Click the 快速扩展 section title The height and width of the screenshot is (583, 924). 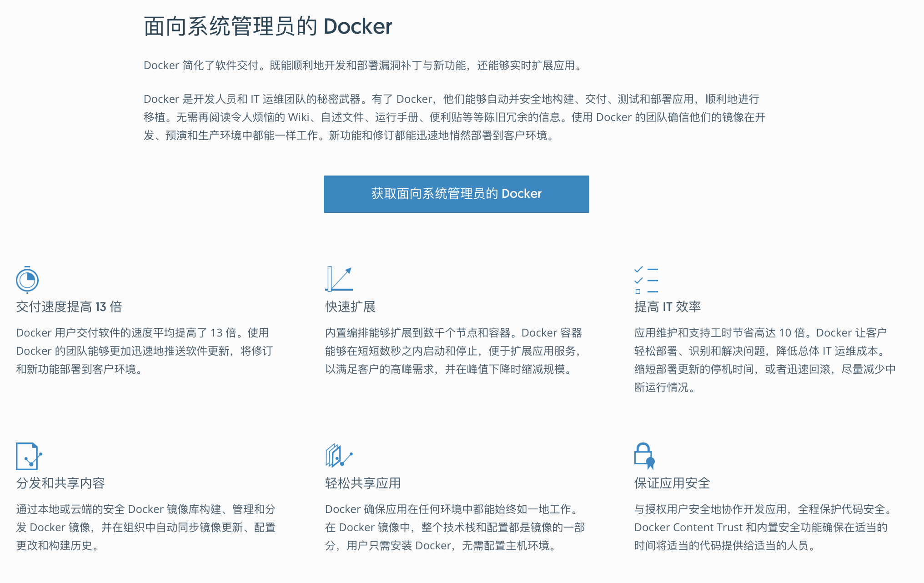coord(350,307)
